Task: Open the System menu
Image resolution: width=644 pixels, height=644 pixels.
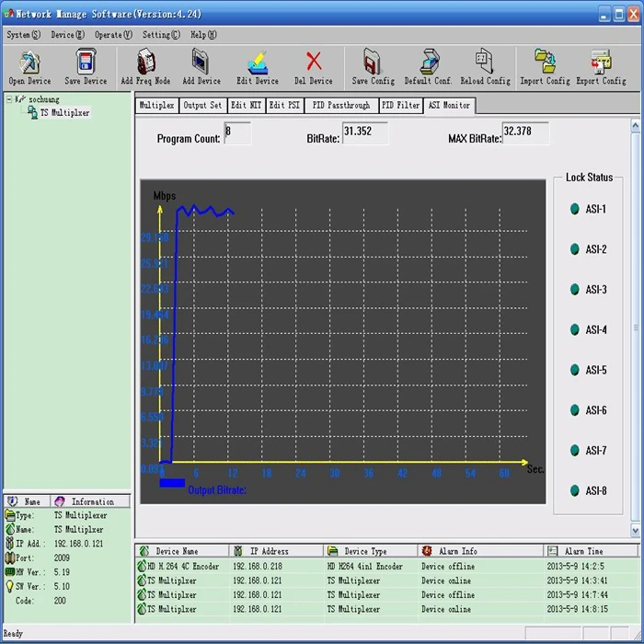Action: (x=23, y=35)
